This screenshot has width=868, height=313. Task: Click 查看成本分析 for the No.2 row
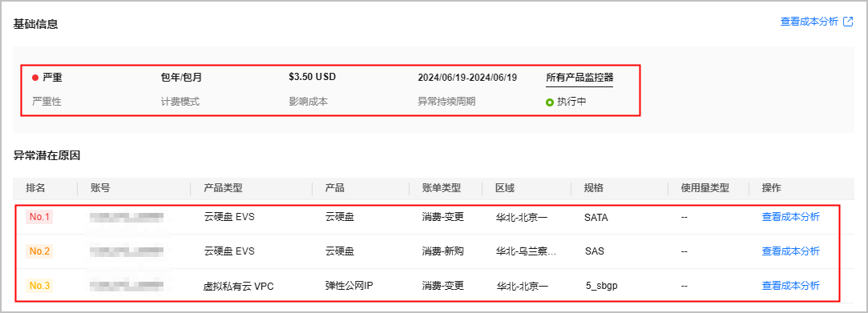(x=790, y=251)
